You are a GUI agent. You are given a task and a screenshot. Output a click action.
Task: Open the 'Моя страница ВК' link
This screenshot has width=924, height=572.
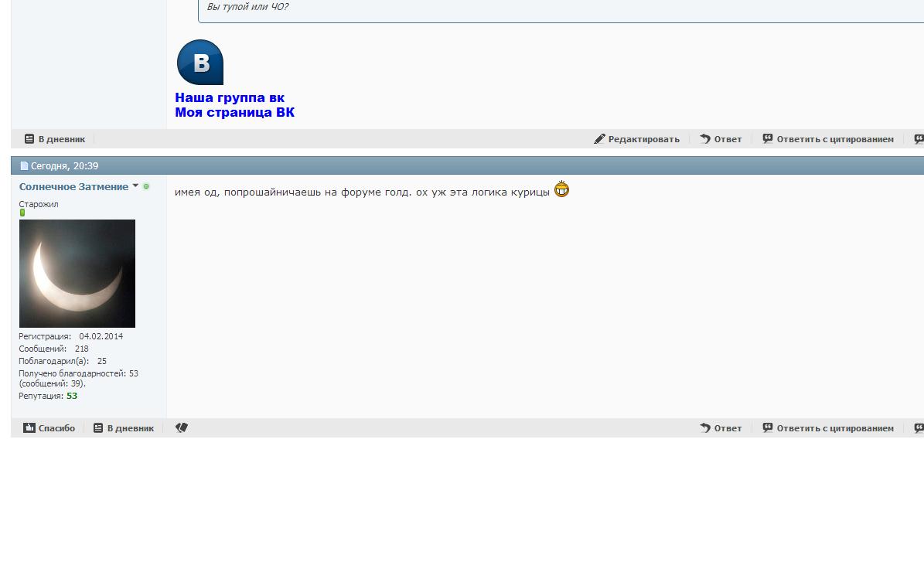coord(234,113)
